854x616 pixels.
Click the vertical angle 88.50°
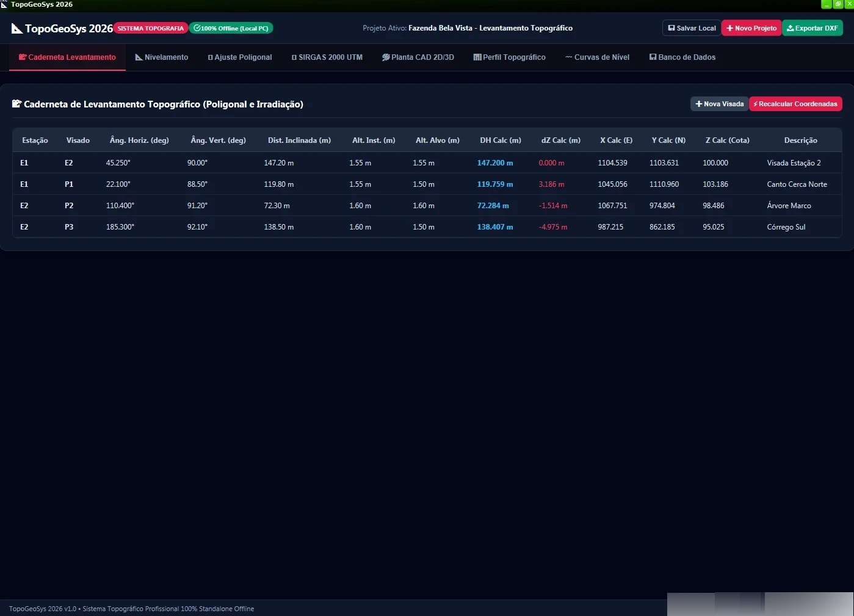click(197, 184)
